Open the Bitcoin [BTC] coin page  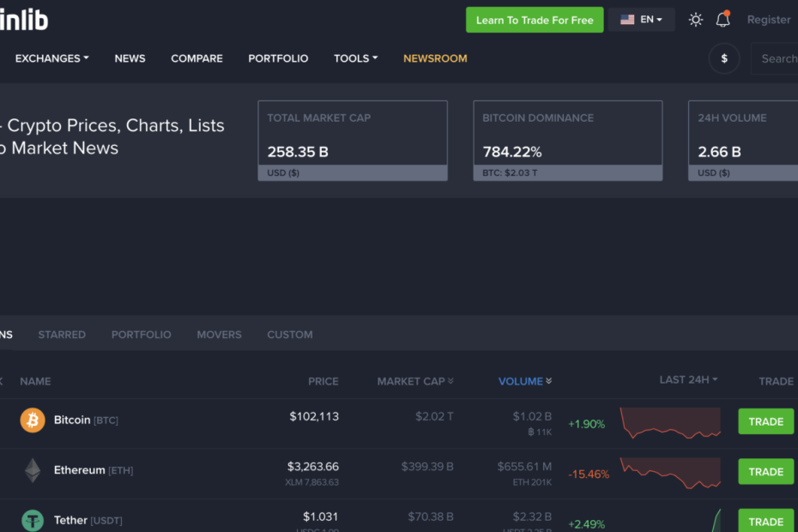pyautogui.click(x=86, y=420)
